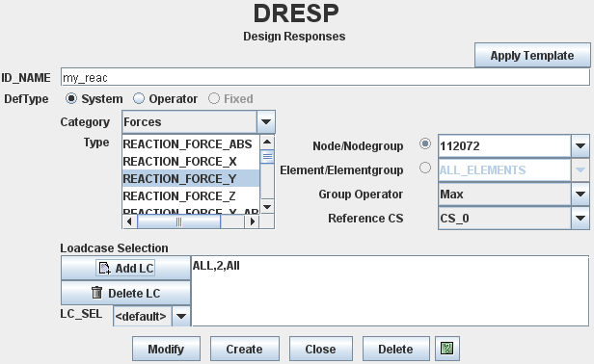Select REACTION_FORCE_X in the Type list
This screenshot has height=364, width=594.
tap(191, 162)
